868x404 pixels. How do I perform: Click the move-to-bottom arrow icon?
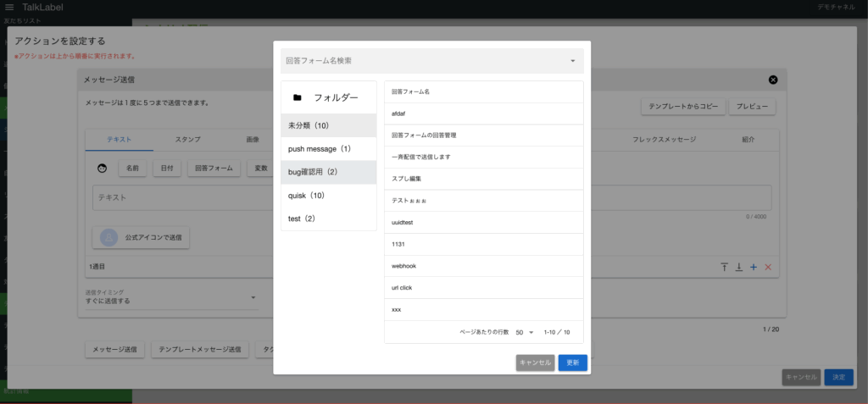(x=738, y=267)
